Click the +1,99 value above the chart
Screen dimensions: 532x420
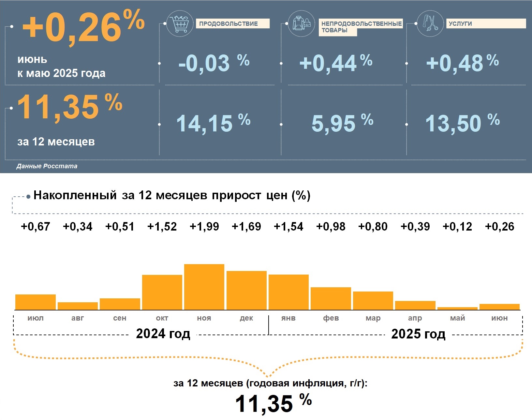(x=204, y=226)
